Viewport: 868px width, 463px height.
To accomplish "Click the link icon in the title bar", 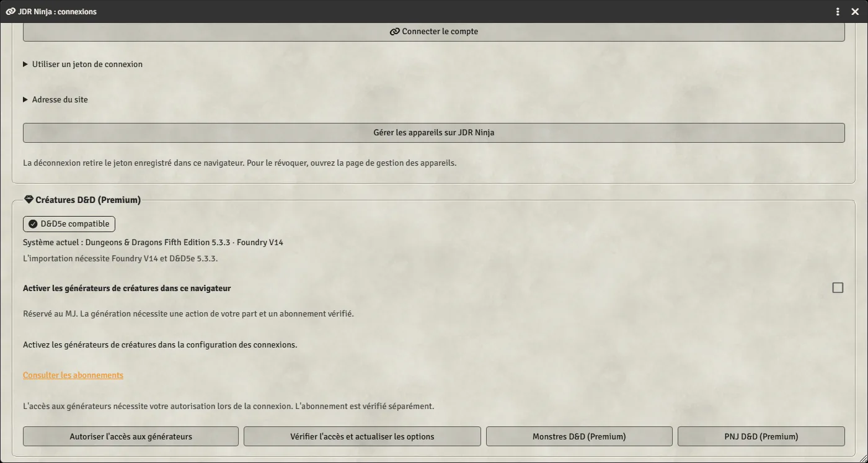I will 11,12.
